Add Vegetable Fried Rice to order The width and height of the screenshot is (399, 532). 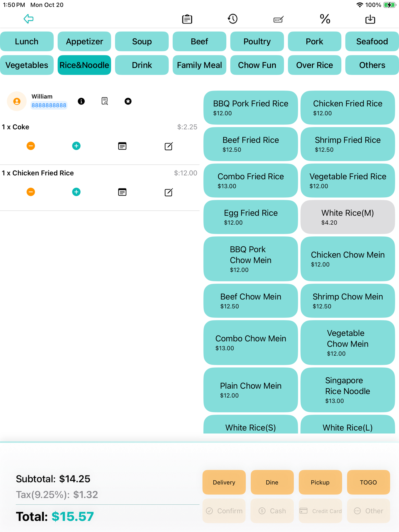click(x=348, y=181)
